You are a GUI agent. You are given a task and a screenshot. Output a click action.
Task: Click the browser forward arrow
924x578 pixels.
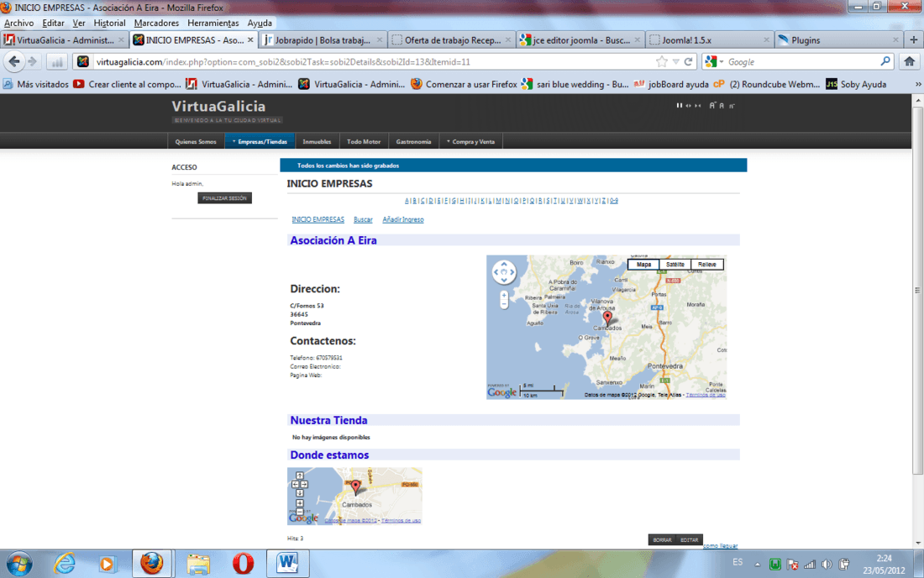[33, 61]
